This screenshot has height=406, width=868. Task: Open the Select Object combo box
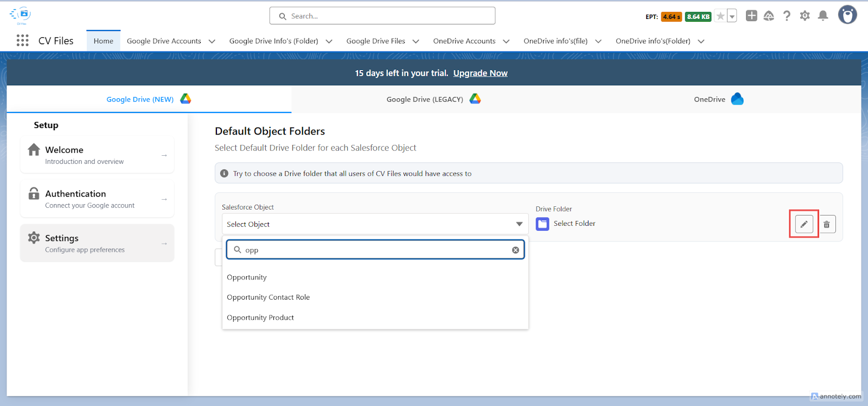pos(375,224)
